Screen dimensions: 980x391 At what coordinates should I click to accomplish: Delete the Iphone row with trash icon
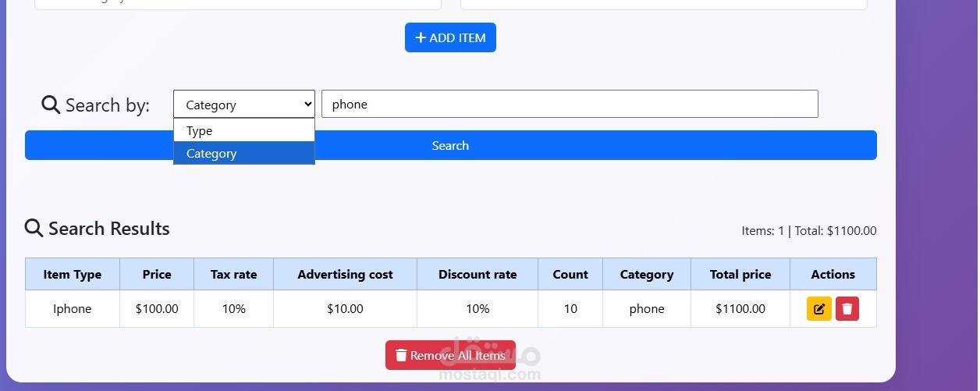coord(847,309)
